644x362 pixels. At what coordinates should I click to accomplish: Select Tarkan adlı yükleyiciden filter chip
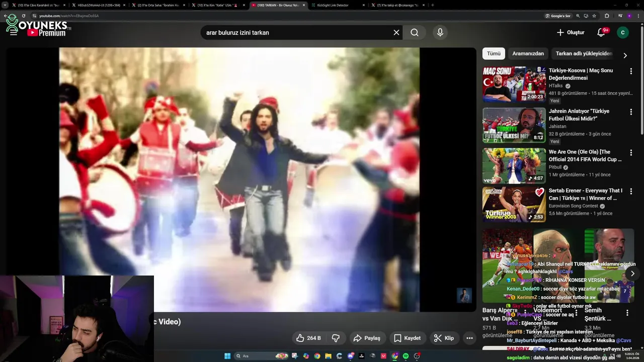584,54
